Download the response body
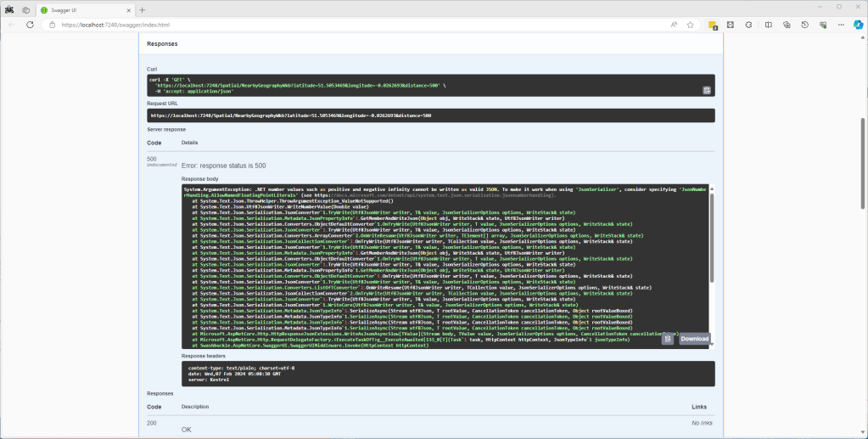This screenshot has height=439, width=868. [x=693, y=339]
